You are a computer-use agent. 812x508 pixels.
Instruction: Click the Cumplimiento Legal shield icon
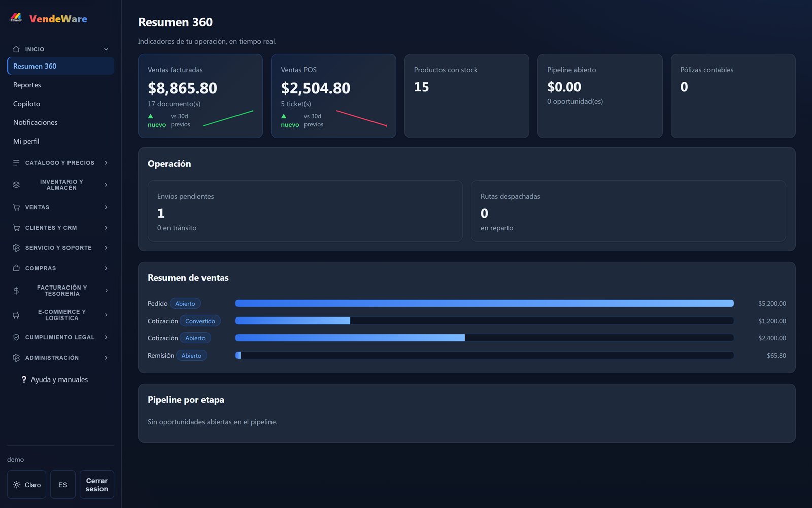tap(16, 337)
